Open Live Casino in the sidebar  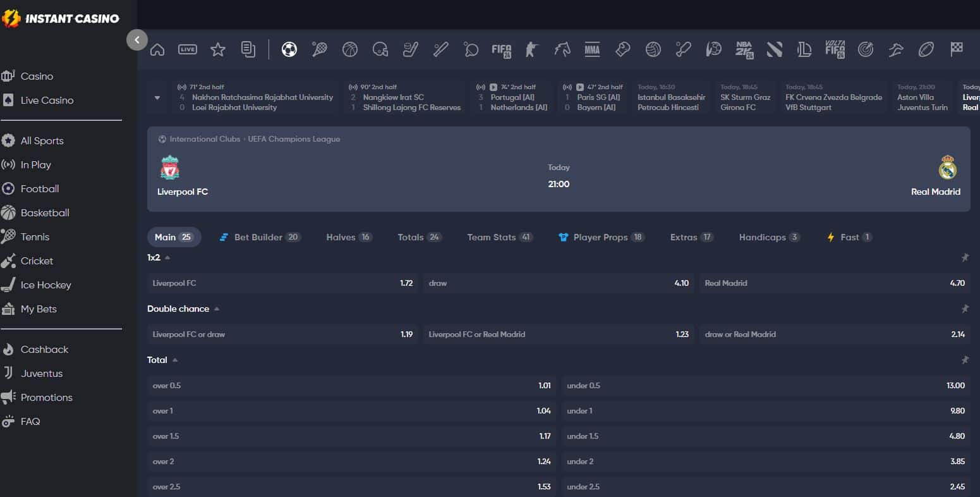(x=39, y=100)
